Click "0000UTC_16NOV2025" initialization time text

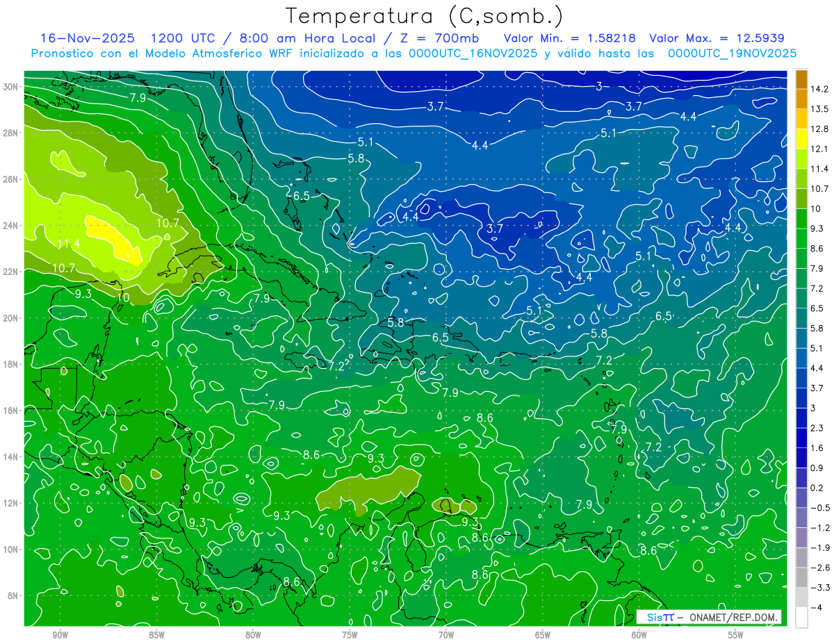pyautogui.click(x=473, y=53)
